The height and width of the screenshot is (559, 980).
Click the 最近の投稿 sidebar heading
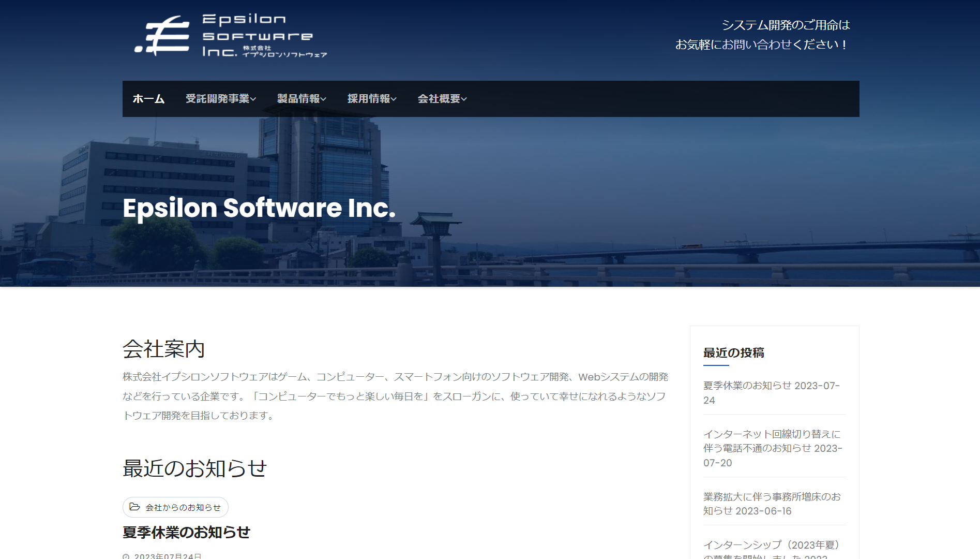point(733,353)
